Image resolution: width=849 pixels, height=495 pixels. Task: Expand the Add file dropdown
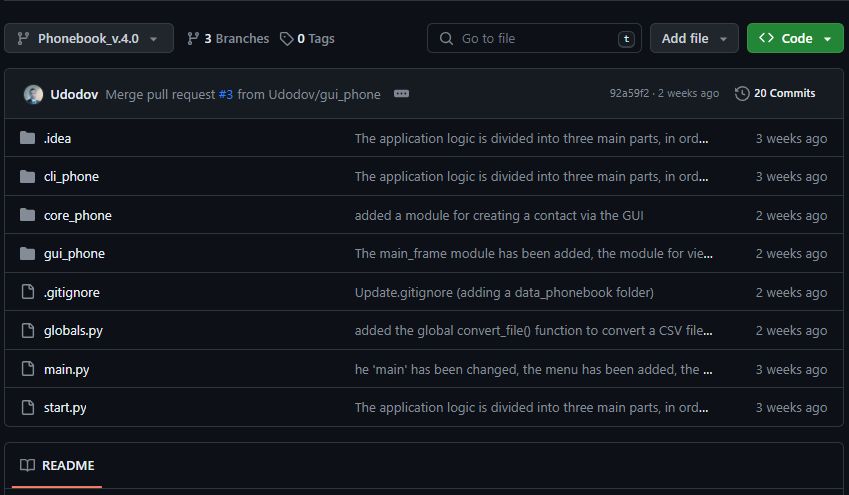(x=694, y=38)
